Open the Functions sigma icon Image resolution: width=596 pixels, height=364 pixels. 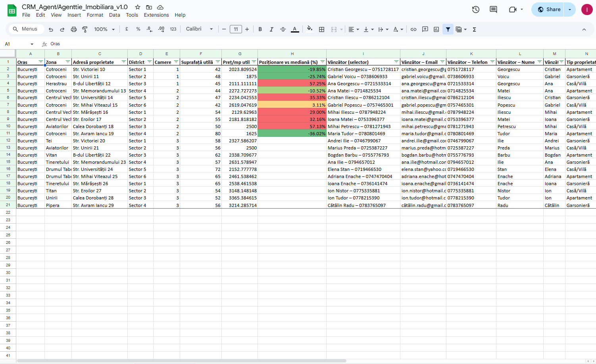474,29
